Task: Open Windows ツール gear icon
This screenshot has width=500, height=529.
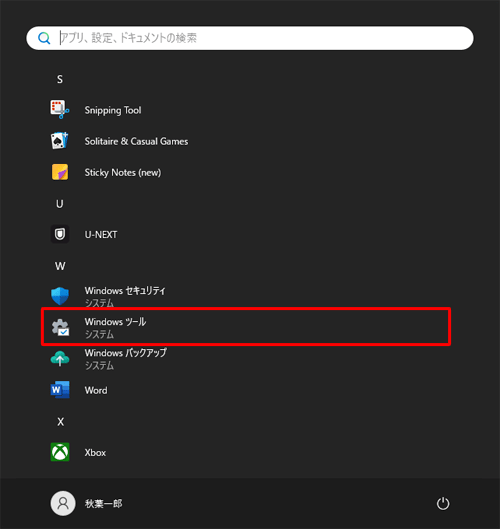Action: [x=60, y=327]
